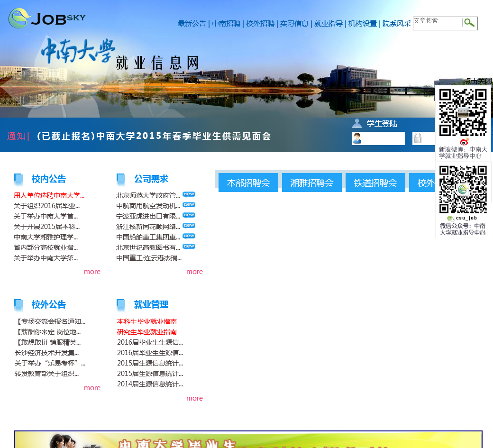The height and width of the screenshot is (448, 493).
Task: Open 关于举办中南大学第 announcement
Action: (46, 258)
